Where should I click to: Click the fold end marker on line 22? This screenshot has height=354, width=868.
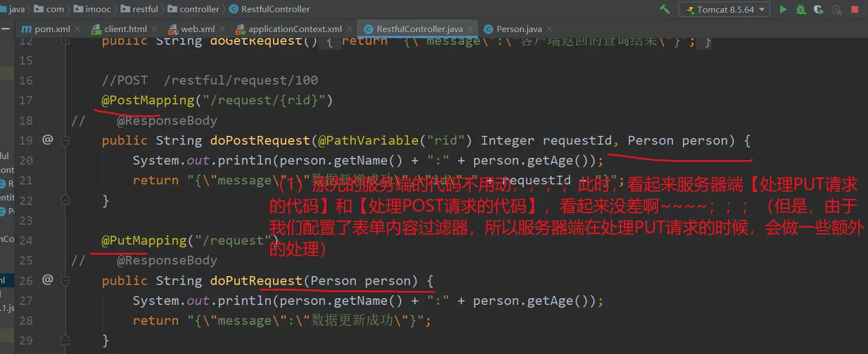[x=65, y=200]
